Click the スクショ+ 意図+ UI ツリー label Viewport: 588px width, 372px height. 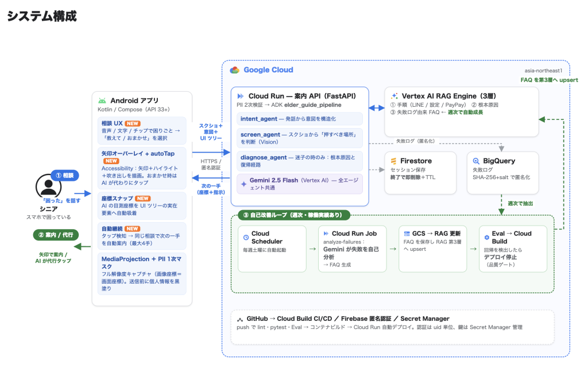point(211,132)
